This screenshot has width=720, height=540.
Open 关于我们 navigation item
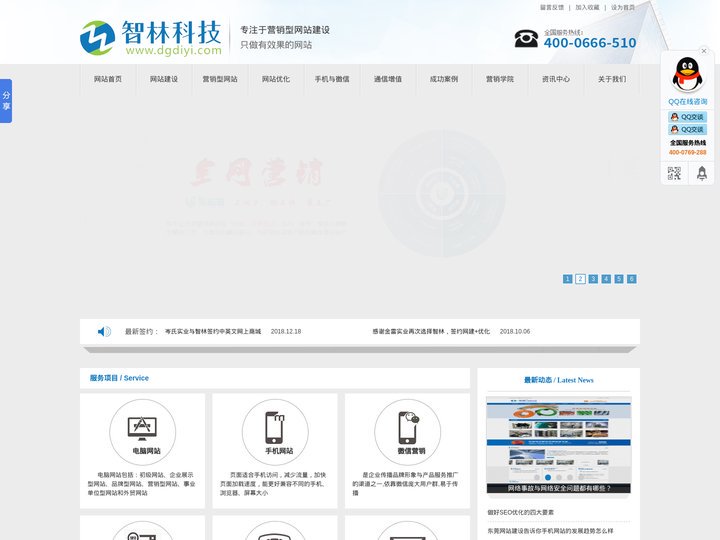click(x=612, y=79)
